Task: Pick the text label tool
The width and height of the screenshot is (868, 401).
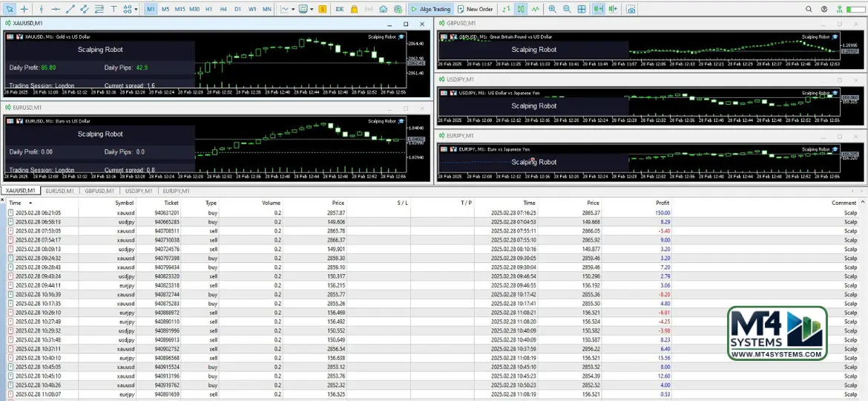Action: pos(114,9)
